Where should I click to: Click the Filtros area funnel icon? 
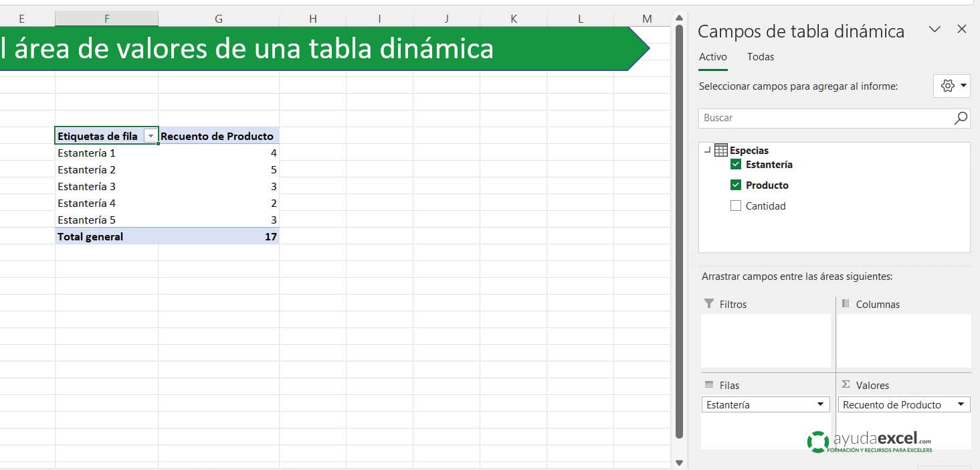coord(709,304)
